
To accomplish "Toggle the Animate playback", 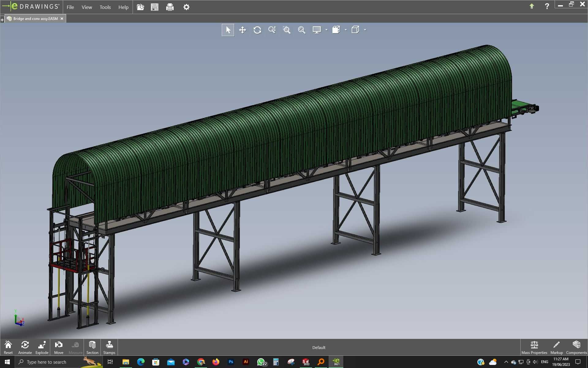I will point(25,347).
